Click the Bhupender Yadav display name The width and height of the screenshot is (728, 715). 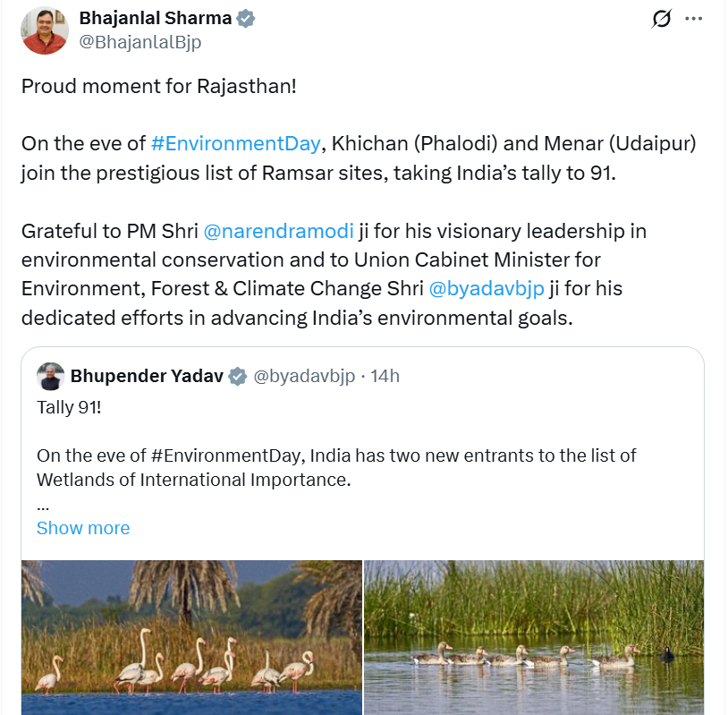pos(147,376)
